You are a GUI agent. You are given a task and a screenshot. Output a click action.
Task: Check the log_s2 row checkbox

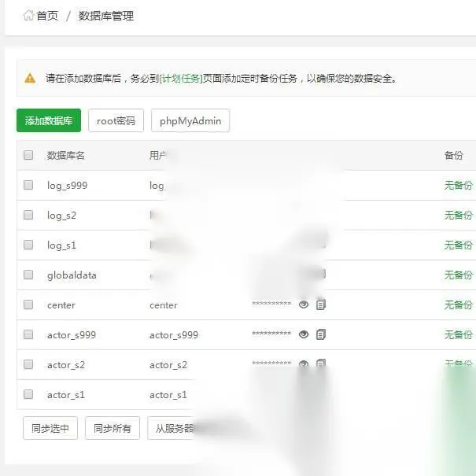(28, 215)
